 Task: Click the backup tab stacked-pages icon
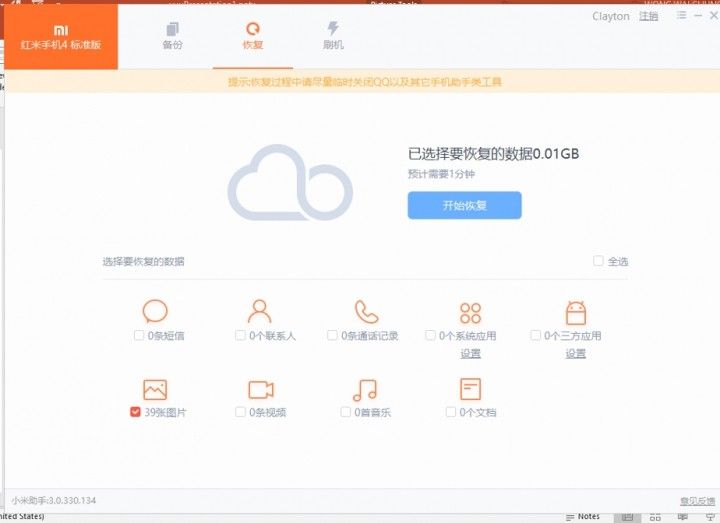tap(173, 29)
